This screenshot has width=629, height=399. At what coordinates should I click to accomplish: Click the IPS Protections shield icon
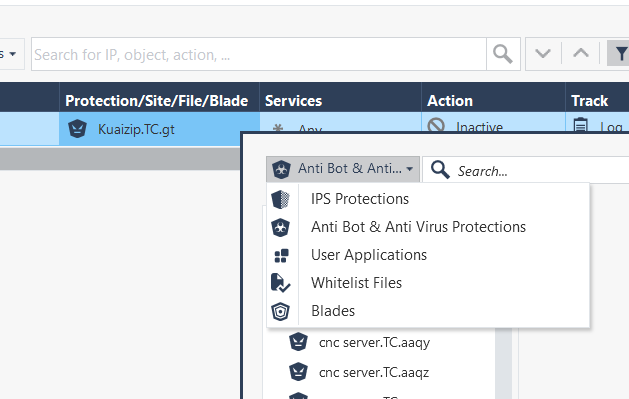[280, 199]
